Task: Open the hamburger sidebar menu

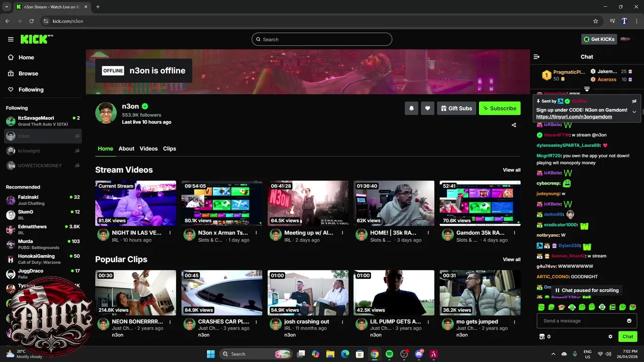Action: click(11, 39)
